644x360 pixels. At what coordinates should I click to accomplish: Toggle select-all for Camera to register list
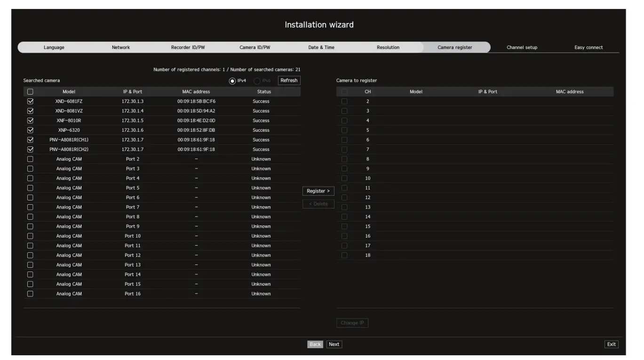(345, 91)
